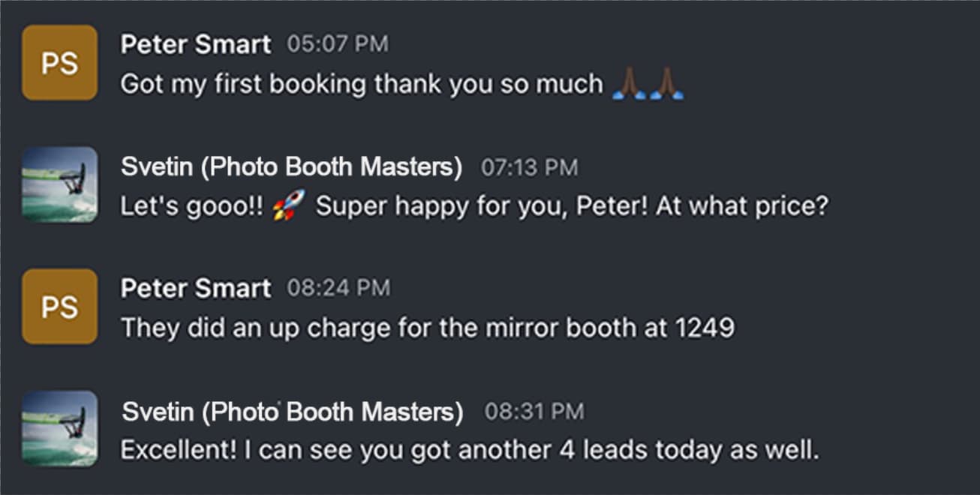The image size is (980, 495).
Task: Click the 07:13 PM timestamp
Action: 529,167
